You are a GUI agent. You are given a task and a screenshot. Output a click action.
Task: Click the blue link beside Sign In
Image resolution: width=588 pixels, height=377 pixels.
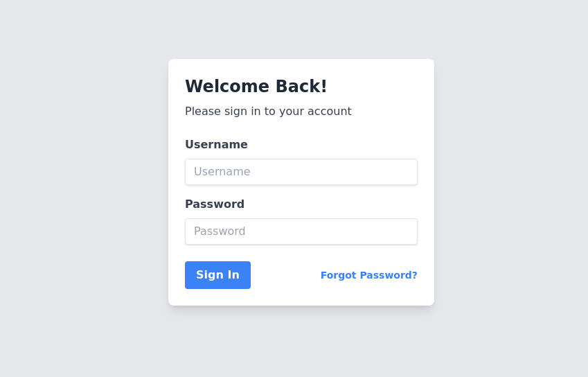tap(368, 275)
